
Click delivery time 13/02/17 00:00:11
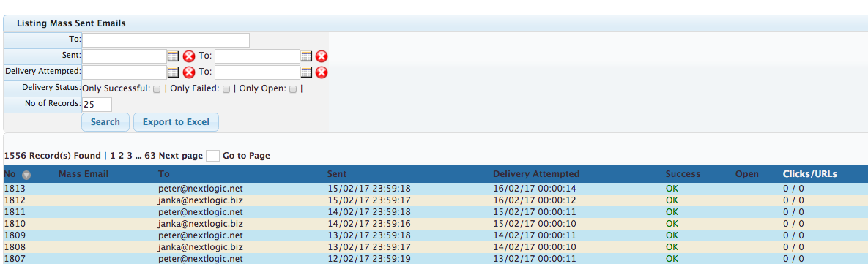point(535,258)
